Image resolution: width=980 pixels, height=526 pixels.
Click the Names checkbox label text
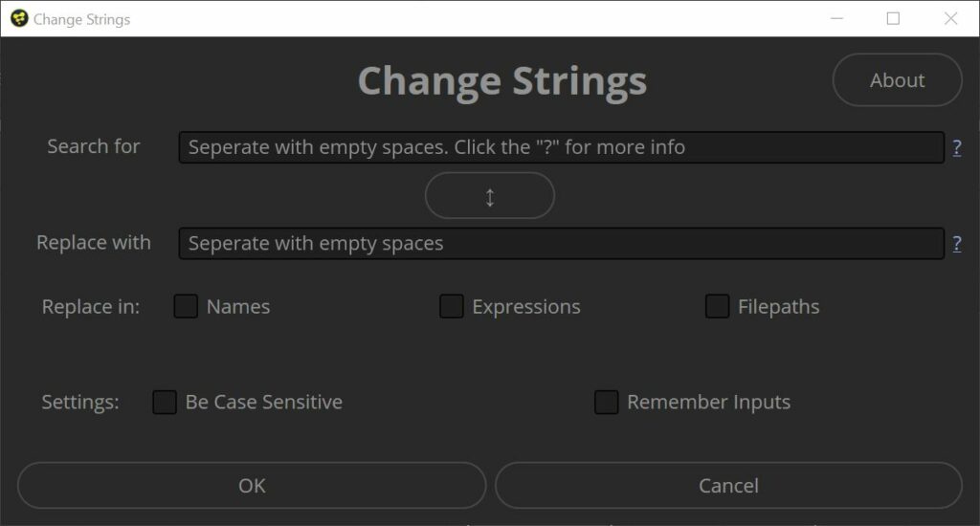[238, 307]
